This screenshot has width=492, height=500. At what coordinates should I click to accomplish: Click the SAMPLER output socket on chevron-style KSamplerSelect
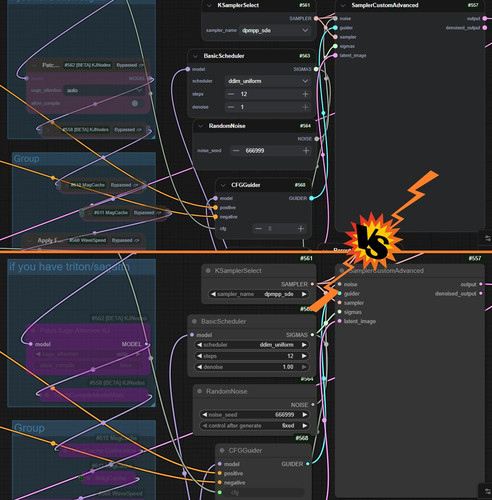point(316,18)
